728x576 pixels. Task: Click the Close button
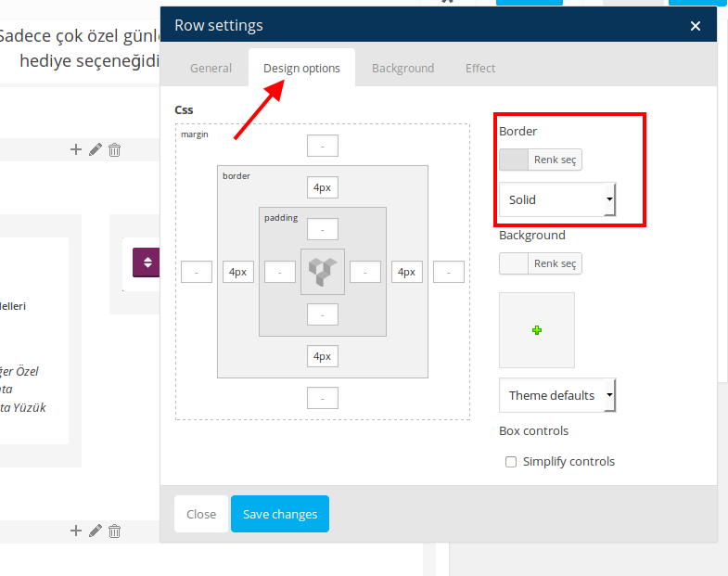(201, 514)
